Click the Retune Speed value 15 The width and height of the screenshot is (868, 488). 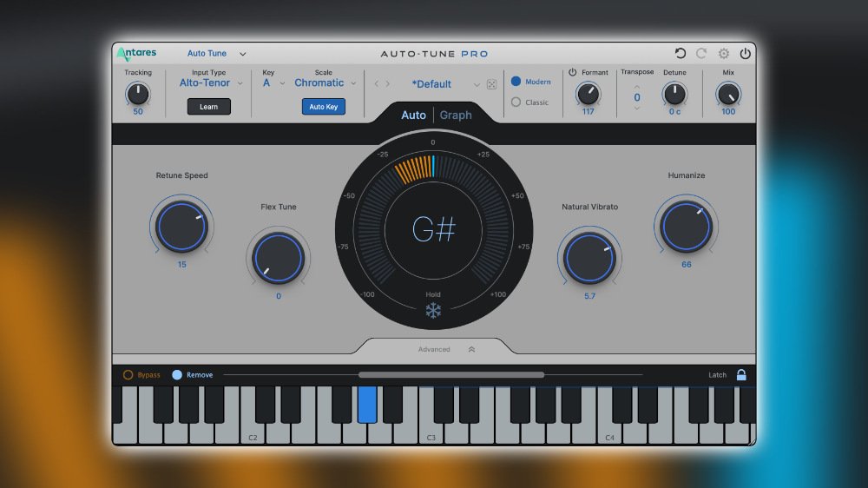click(x=181, y=265)
